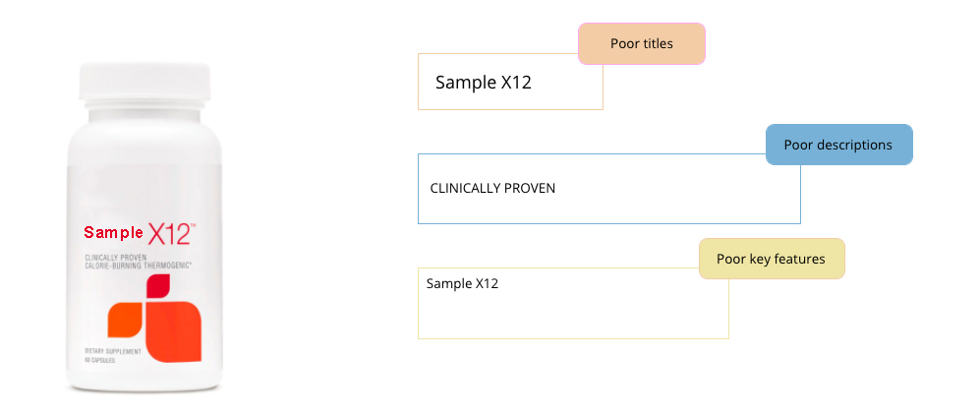Click the Poor descriptions label
The image size is (980, 416).
pyautogui.click(x=838, y=145)
